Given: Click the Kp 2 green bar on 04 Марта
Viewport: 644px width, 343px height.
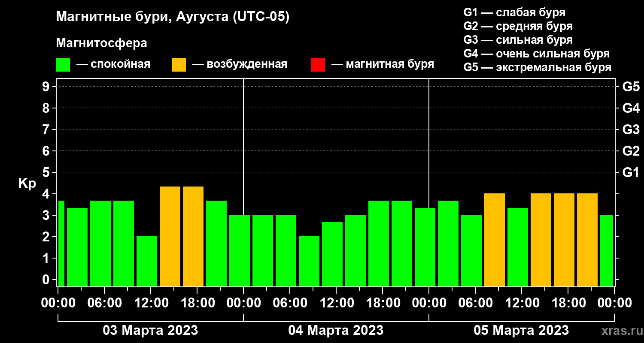Looking at the screenshot, I should pyautogui.click(x=309, y=261).
